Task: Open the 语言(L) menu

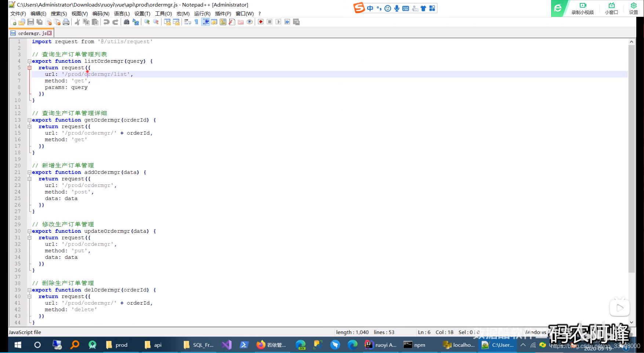Action: [122, 14]
